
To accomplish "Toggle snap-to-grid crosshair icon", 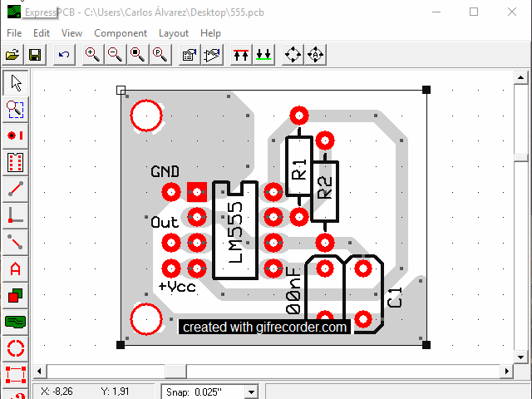I will click(293, 54).
